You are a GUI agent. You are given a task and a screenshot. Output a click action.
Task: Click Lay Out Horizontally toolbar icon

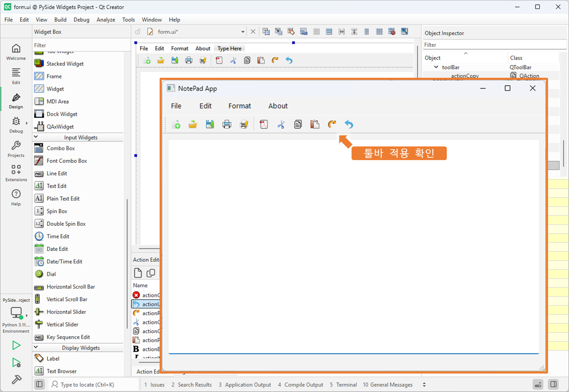click(317, 32)
